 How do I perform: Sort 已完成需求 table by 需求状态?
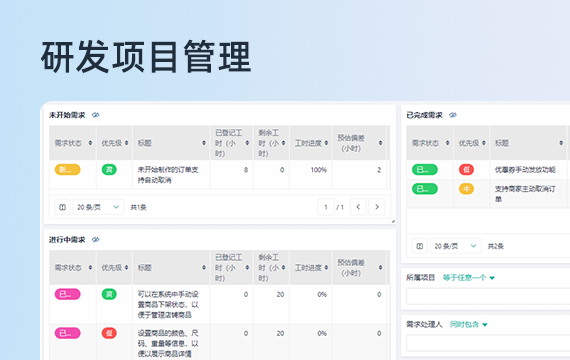click(x=448, y=143)
